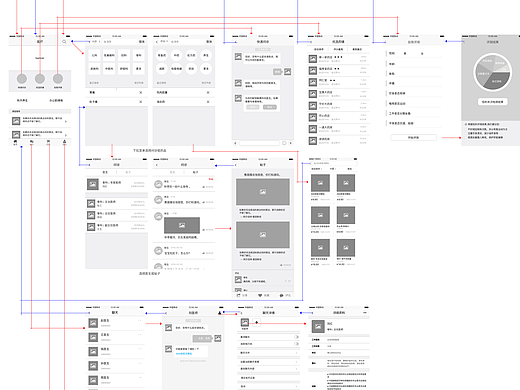Viewport: 520px width, 390px height.
Task: Open second chevron row below switches in chat settings
Action: (x=269, y=362)
